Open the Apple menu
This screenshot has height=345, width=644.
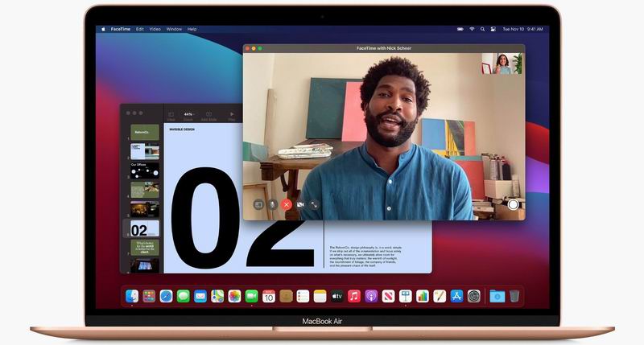click(x=103, y=29)
